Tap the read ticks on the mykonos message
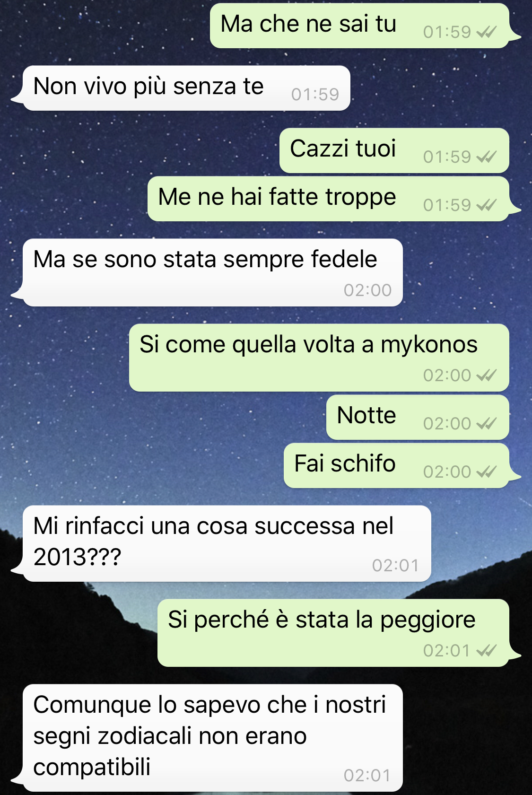The image size is (532, 795). [487, 376]
